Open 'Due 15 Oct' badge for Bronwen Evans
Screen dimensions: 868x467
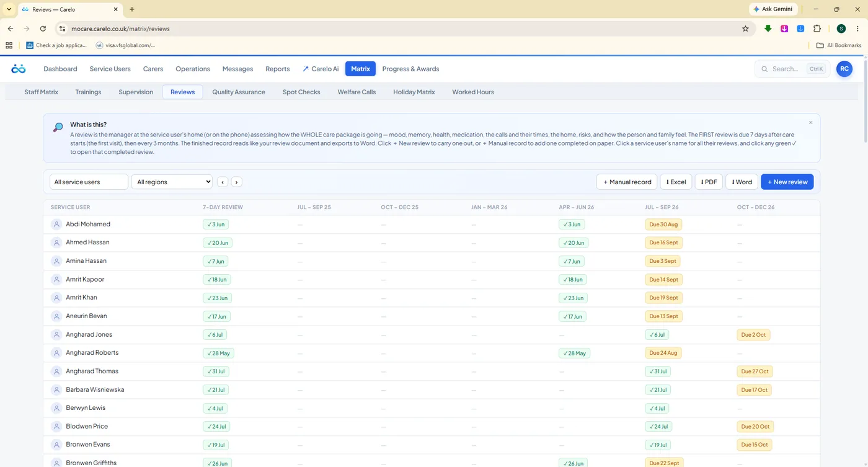(755, 445)
